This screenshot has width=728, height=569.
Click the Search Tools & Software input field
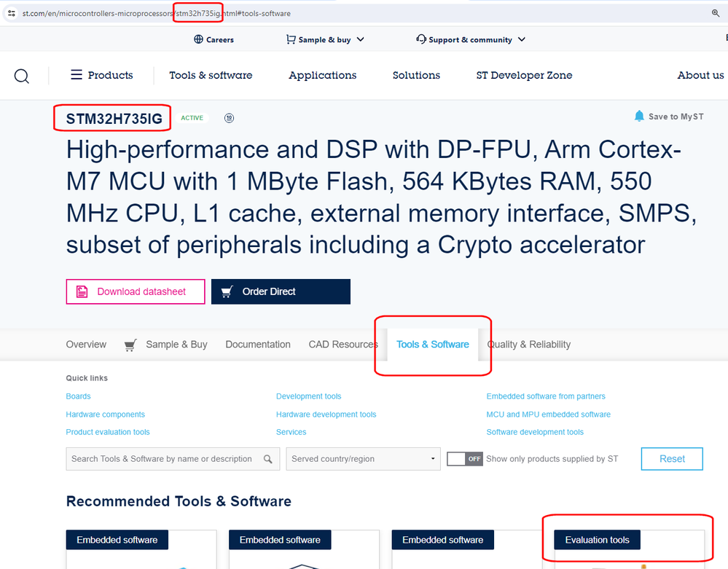(x=173, y=459)
